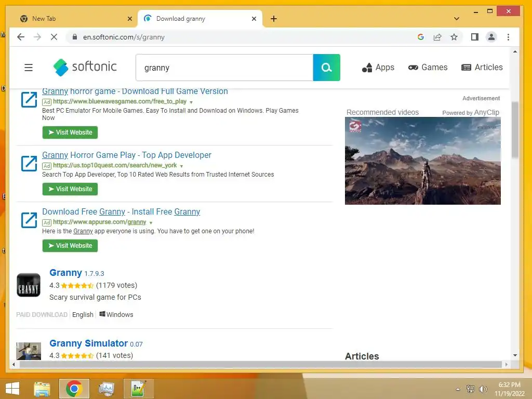Viewport: 532px width, 399px height.
Task: Open the Apps section
Action: [x=378, y=68]
